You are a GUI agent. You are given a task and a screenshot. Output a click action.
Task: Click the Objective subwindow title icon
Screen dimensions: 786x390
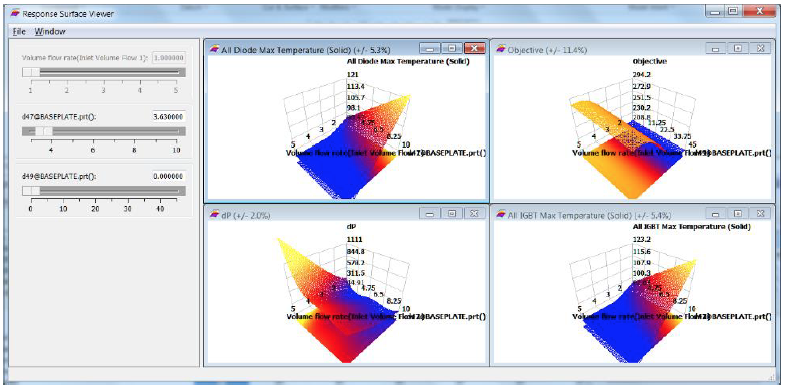pyautogui.click(x=500, y=49)
